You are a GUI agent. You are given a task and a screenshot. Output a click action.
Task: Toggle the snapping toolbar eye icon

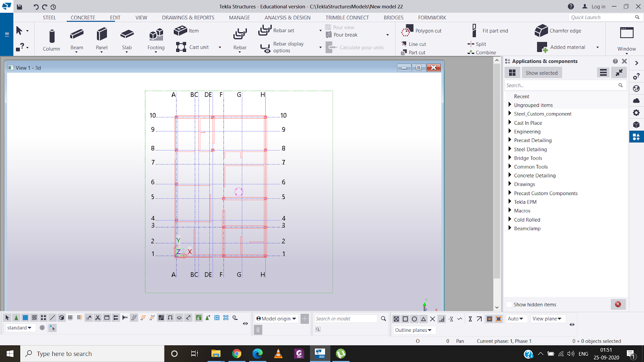click(572, 324)
